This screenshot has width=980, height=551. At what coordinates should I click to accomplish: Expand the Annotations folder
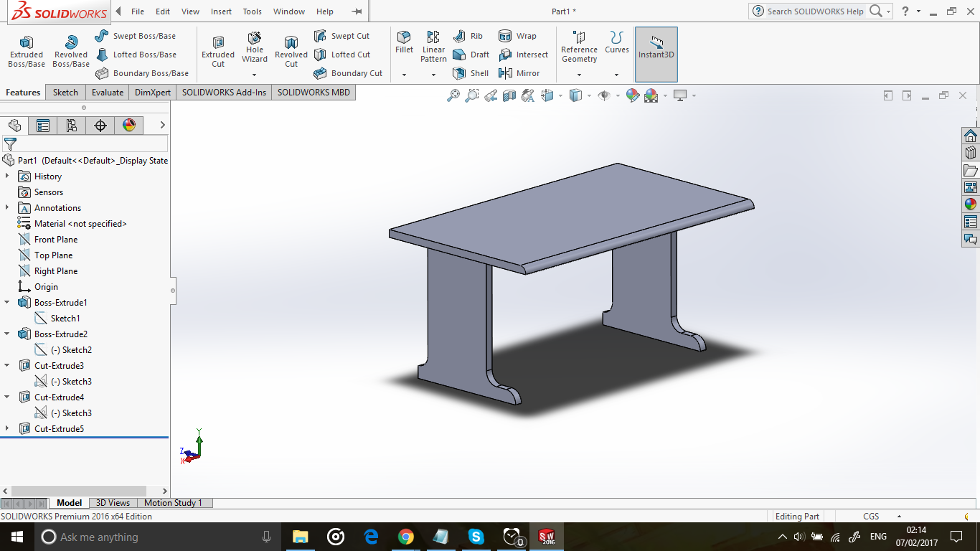point(7,208)
